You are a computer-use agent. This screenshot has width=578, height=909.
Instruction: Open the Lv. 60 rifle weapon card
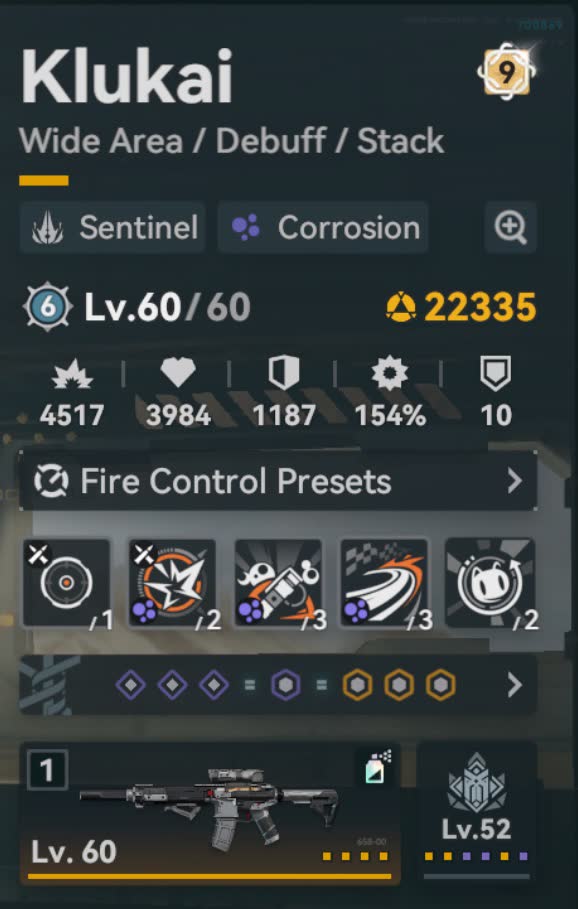pos(210,814)
